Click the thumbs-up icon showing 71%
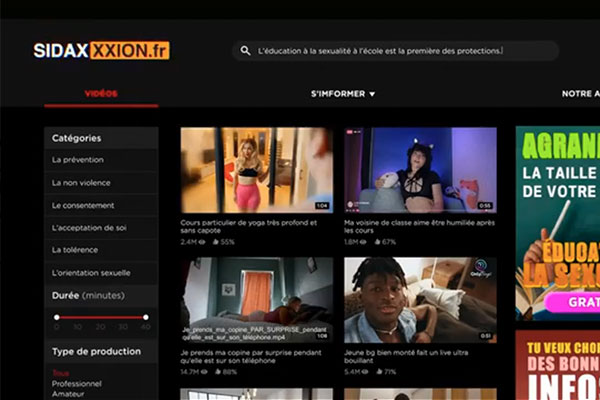 click(376, 371)
